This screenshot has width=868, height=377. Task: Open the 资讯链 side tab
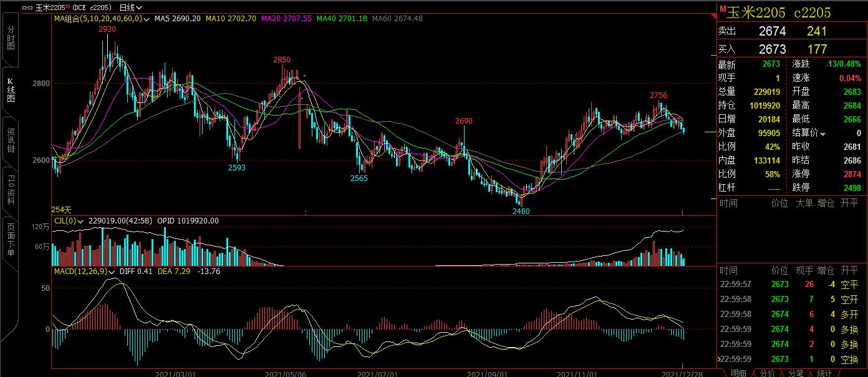(x=11, y=141)
